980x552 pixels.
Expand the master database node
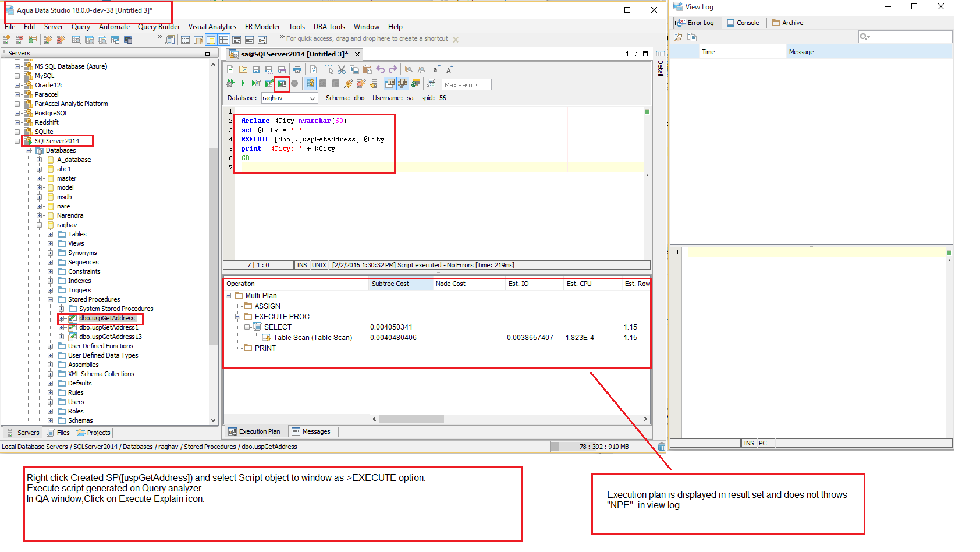pos(40,178)
